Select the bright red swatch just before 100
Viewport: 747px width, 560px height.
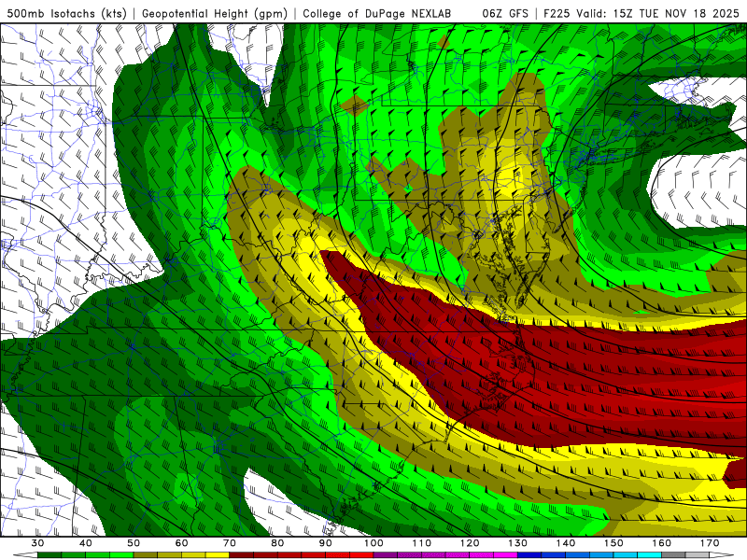(x=361, y=555)
